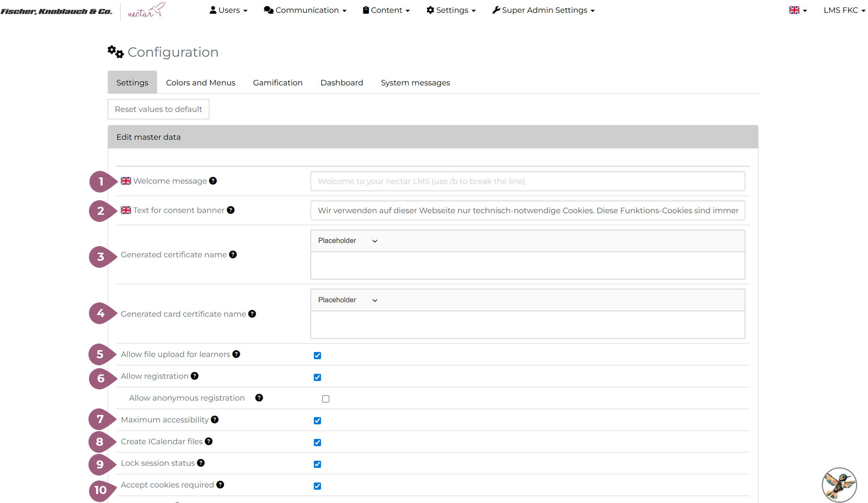Click Reset values to default button
The height and width of the screenshot is (503, 868).
(x=158, y=109)
